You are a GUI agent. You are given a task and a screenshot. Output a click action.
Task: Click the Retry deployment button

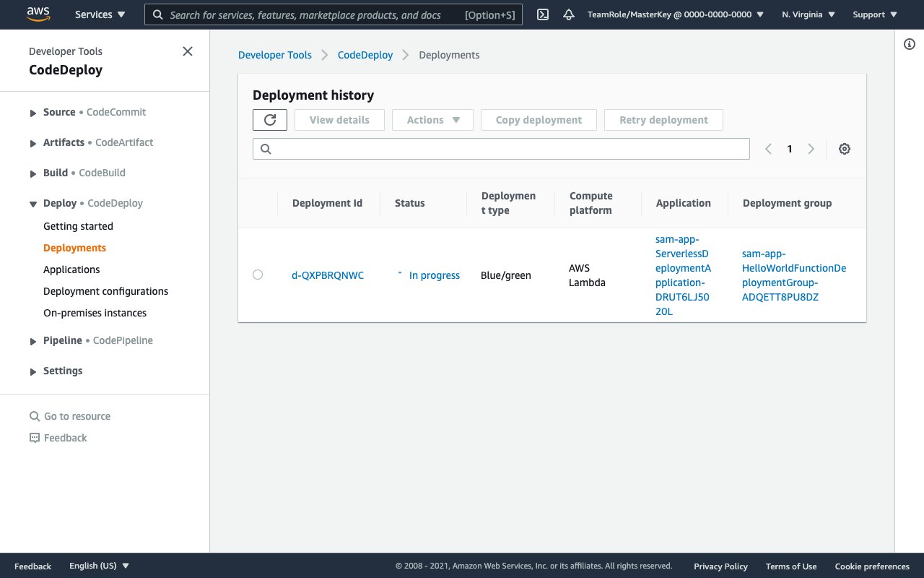pyautogui.click(x=663, y=120)
